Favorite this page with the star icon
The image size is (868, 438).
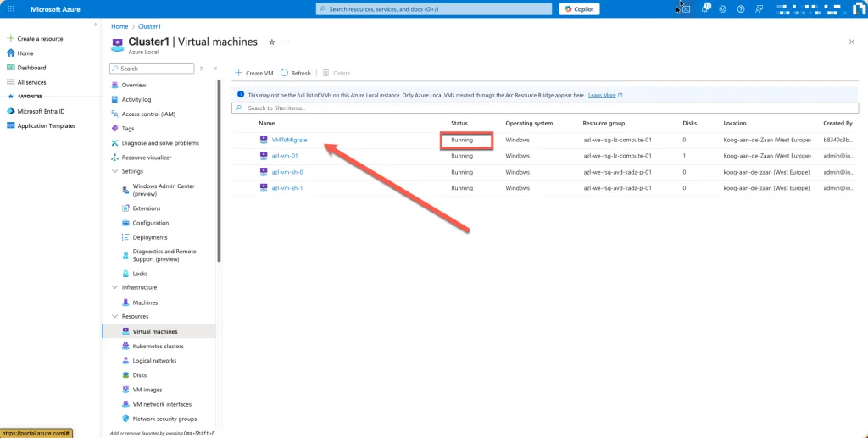(x=271, y=42)
